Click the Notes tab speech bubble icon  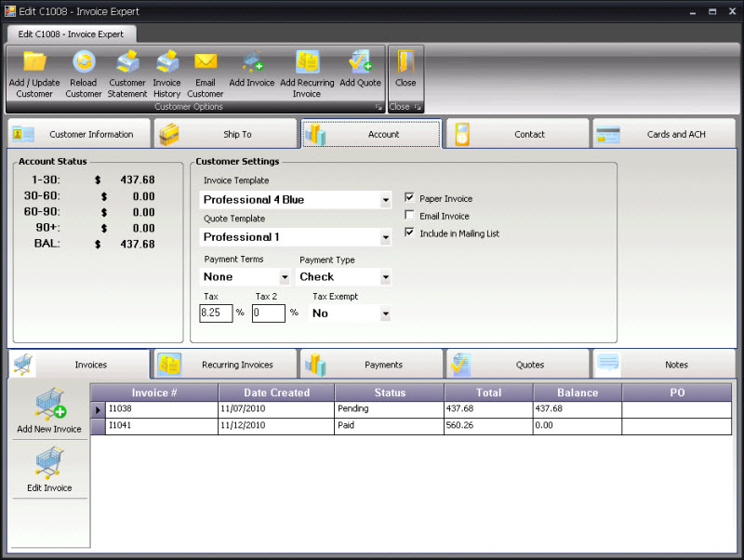click(608, 364)
